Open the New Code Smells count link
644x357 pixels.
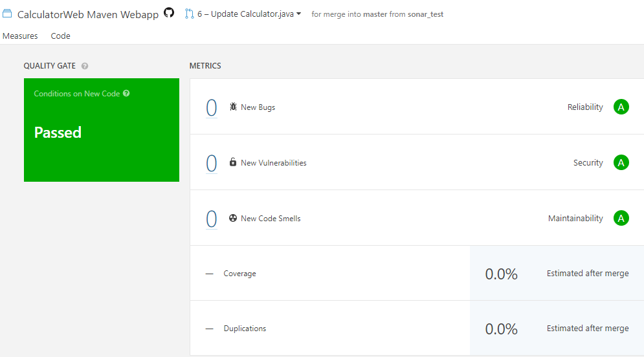click(x=211, y=219)
